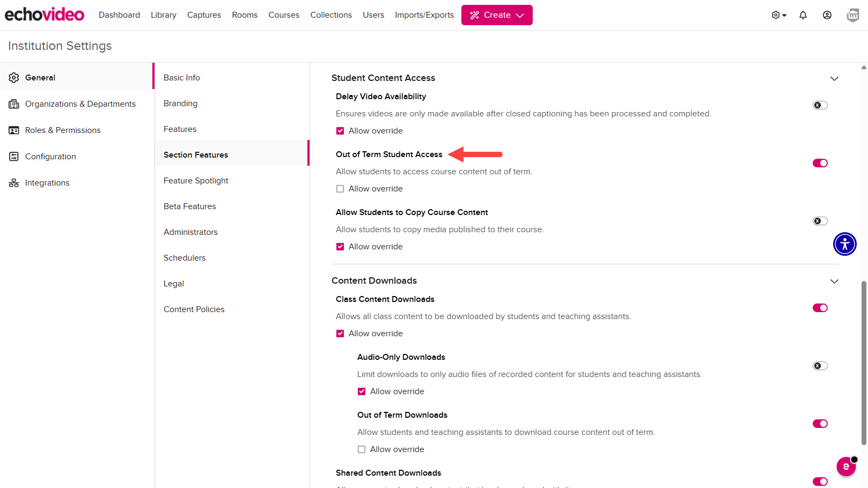Open the Echo help chat bubble

(x=846, y=467)
